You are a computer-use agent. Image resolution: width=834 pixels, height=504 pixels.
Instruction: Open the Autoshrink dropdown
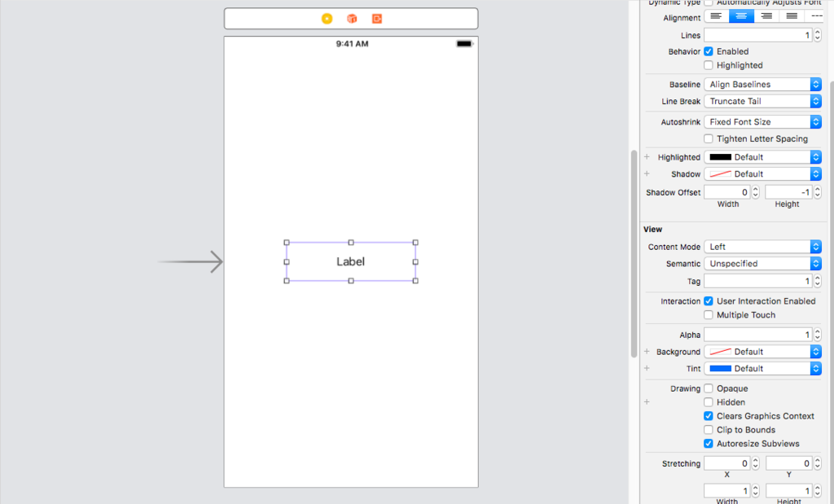click(762, 122)
